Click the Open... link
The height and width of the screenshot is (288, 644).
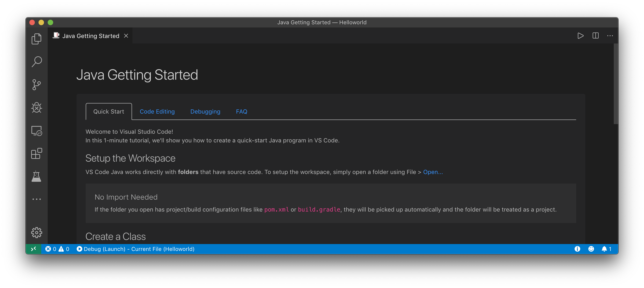433,172
